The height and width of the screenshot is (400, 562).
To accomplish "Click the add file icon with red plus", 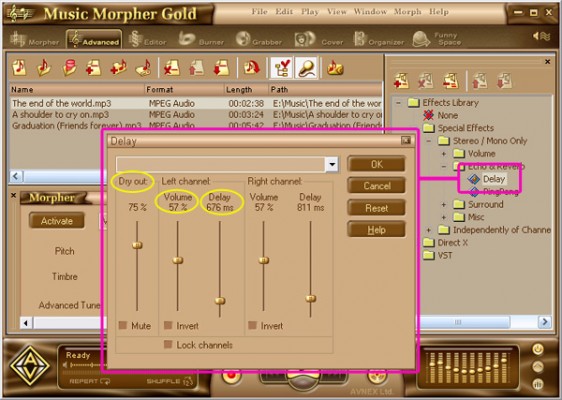I will point(94,67).
